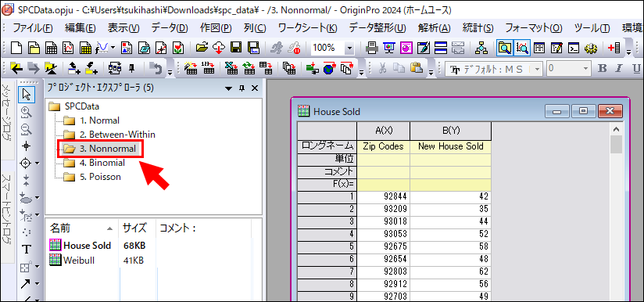Open the Code Builder gears icon
Viewport: 644px width, 302px height.
591,48
